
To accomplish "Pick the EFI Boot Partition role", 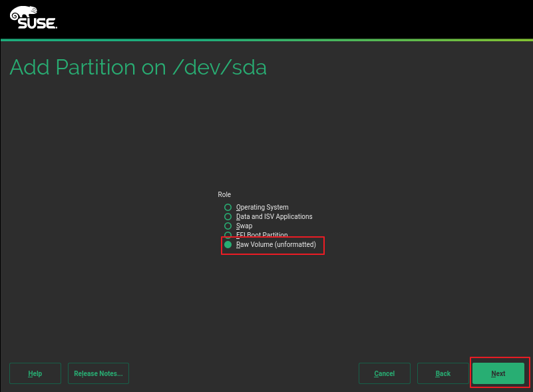I will click(x=256, y=234).
